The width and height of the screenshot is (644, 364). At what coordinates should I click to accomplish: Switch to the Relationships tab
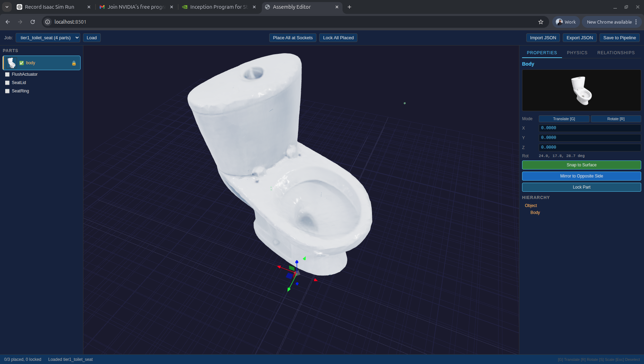pos(616,53)
